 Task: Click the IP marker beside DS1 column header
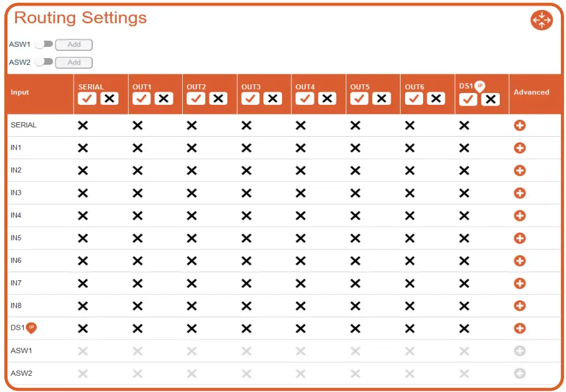point(480,86)
